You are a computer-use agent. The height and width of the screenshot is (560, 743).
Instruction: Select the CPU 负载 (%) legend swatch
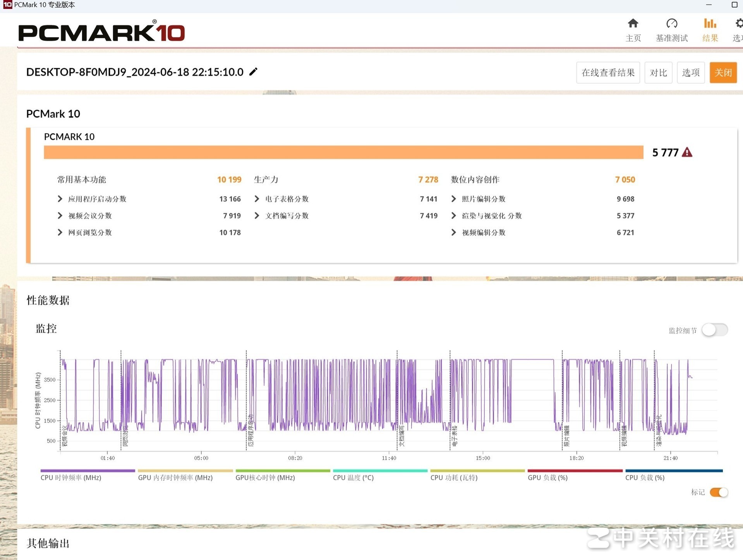coord(674,471)
